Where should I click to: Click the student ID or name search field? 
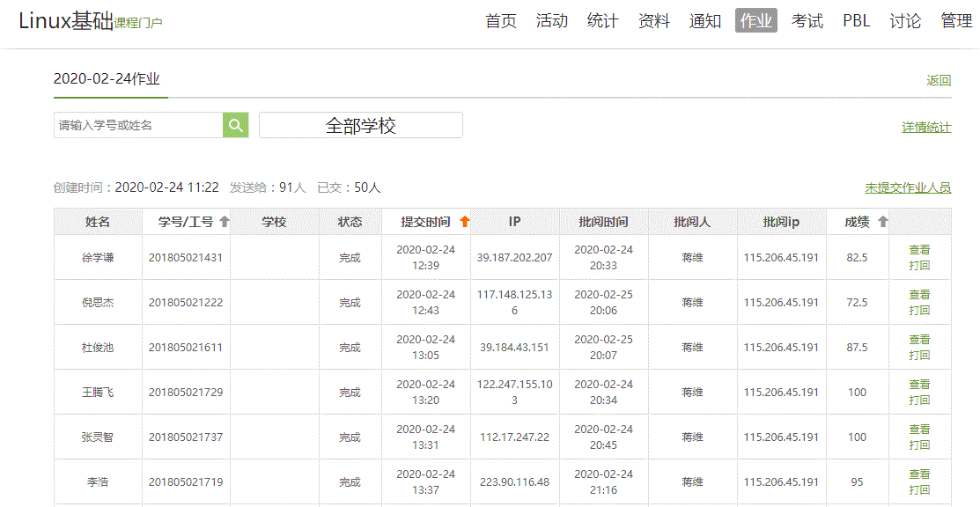138,125
